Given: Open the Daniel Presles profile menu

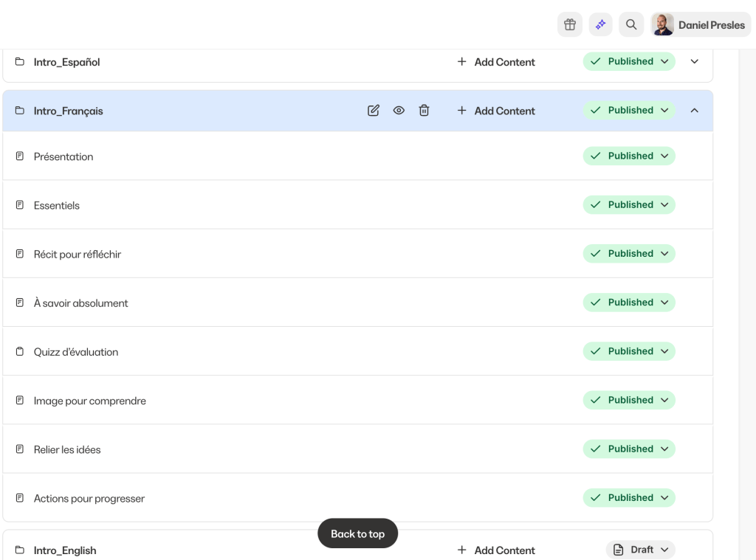Looking at the screenshot, I should [x=701, y=24].
